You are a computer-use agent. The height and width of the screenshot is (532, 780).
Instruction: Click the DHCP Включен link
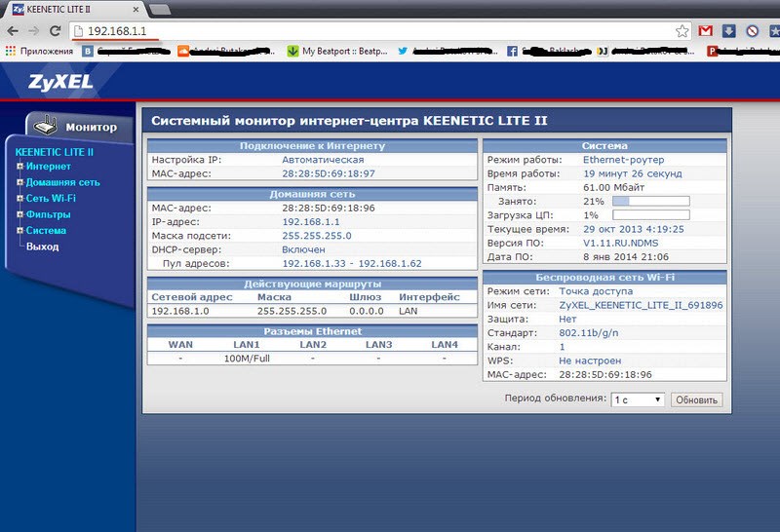(303, 249)
